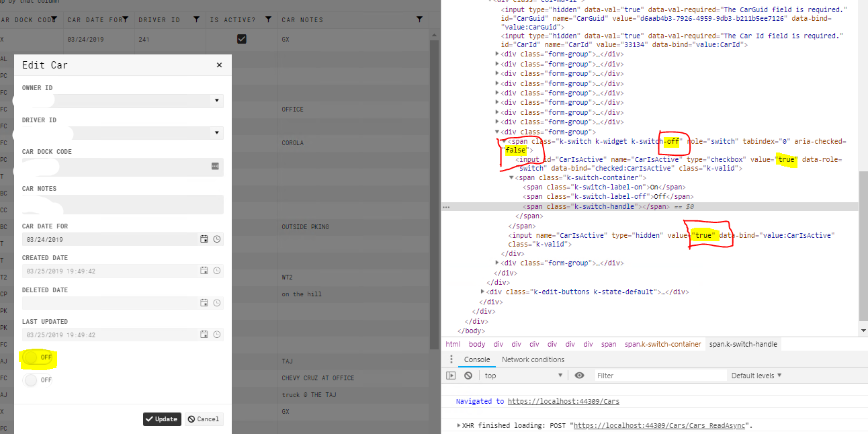Clear the DevTools console
The image size is (868, 434).
pyautogui.click(x=468, y=376)
